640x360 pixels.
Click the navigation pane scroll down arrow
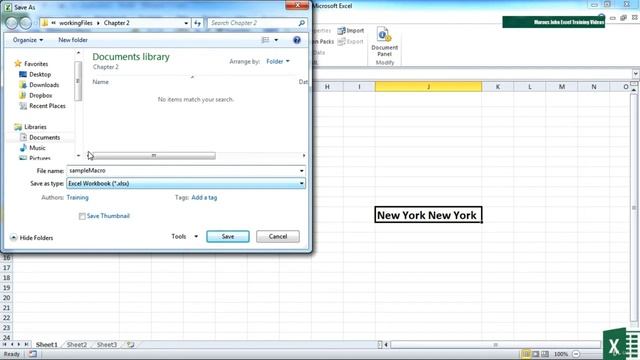(x=78, y=156)
